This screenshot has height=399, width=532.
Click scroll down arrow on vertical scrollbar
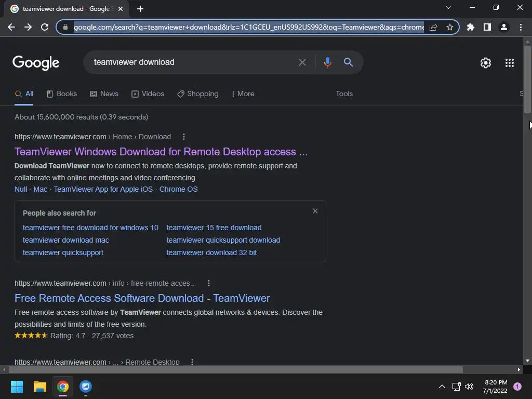click(527, 361)
